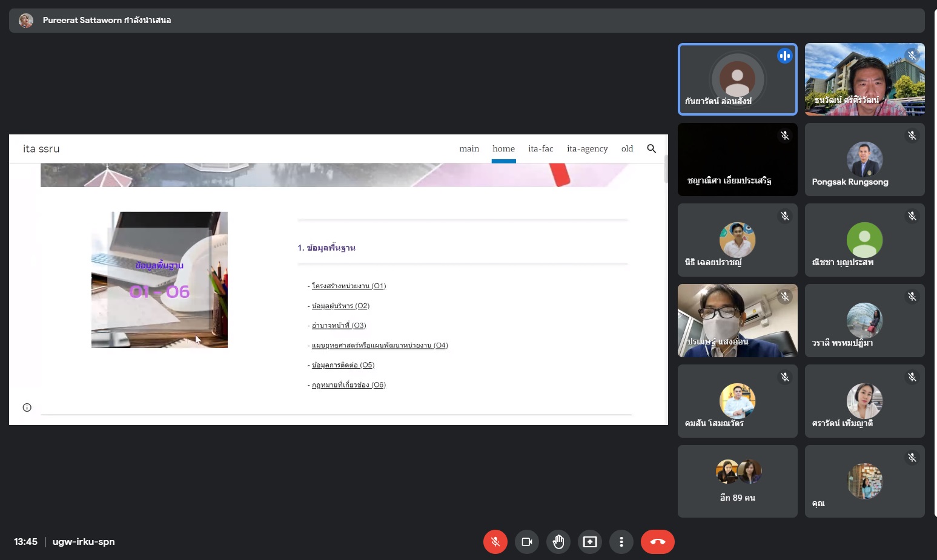Click the muted mic icon on Pongsak Rungsong tile
The width and height of the screenshot is (937, 560).
912,136
